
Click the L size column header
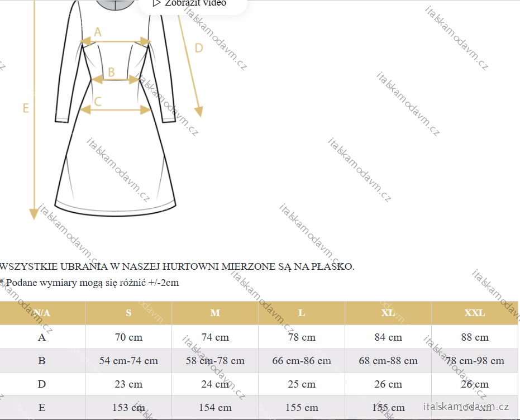pyautogui.click(x=302, y=313)
